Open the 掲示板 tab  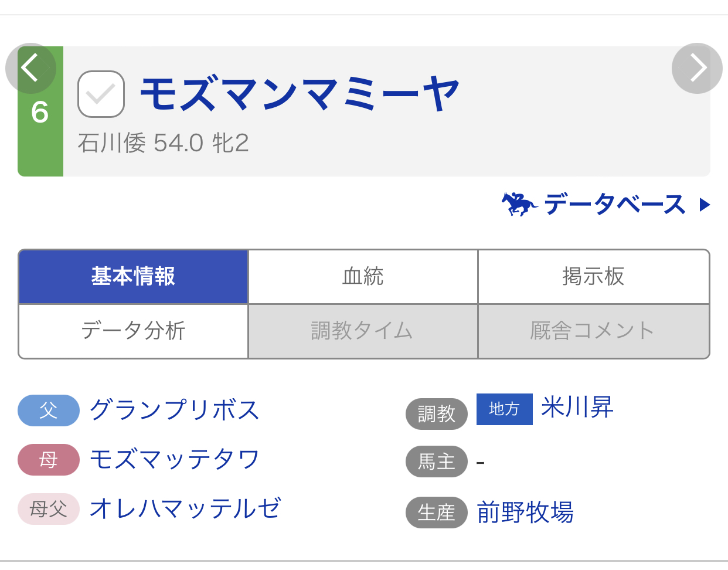click(x=593, y=277)
